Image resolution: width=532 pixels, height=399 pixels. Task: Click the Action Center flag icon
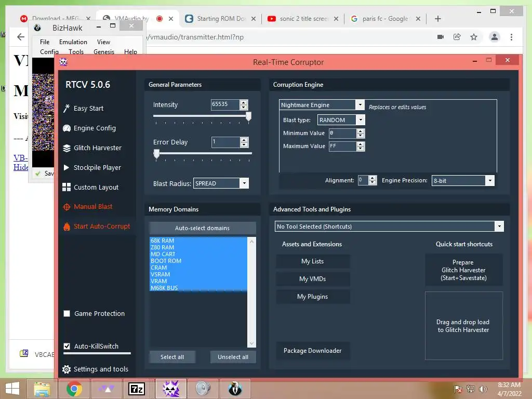(x=458, y=389)
